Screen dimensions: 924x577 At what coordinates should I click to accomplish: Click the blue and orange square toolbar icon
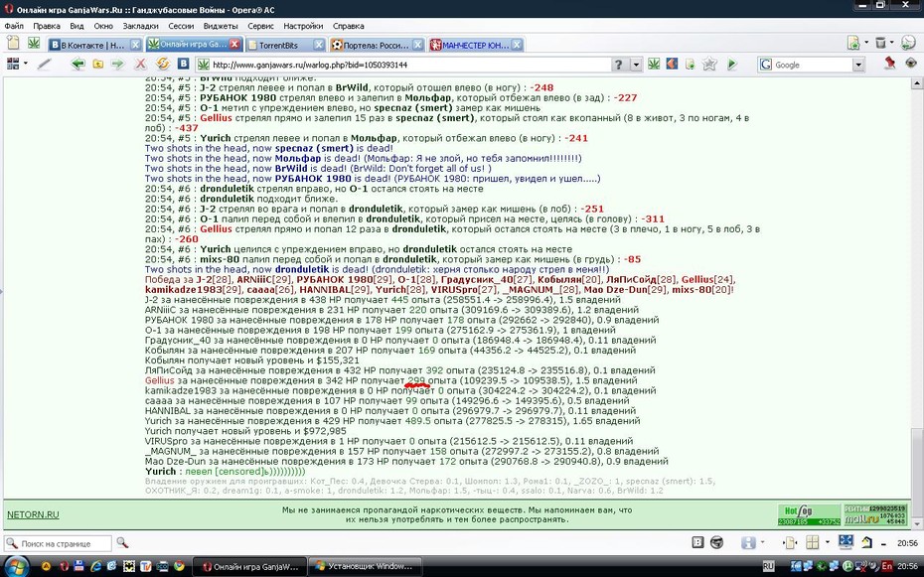(x=672, y=64)
